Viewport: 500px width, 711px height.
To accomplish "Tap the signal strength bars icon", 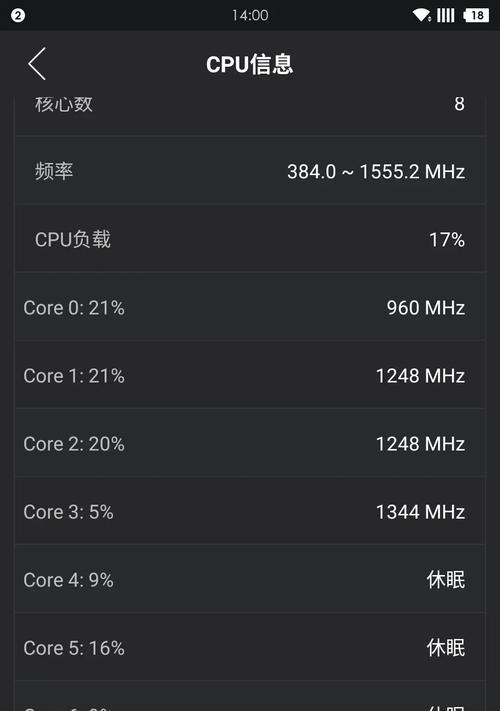I will (x=445, y=15).
